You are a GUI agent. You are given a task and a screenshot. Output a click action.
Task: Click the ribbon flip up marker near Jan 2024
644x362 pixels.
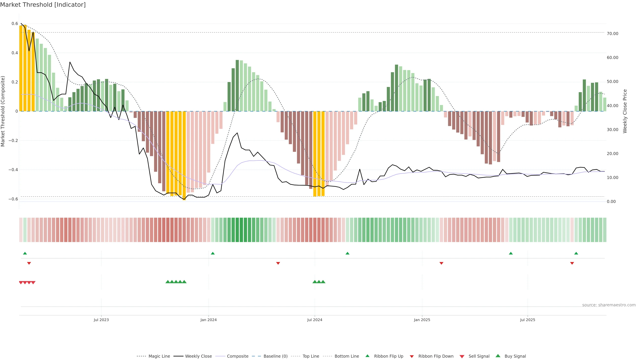[213, 253]
